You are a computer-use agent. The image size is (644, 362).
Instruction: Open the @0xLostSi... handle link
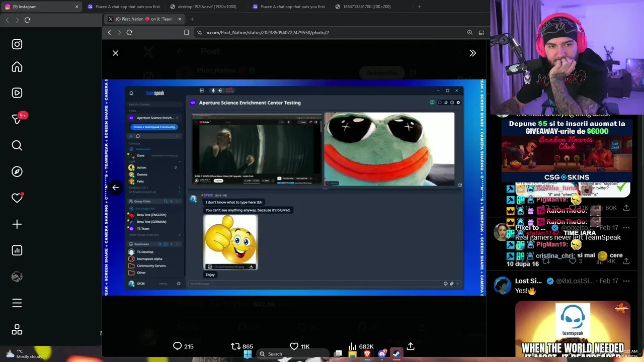point(575,281)
